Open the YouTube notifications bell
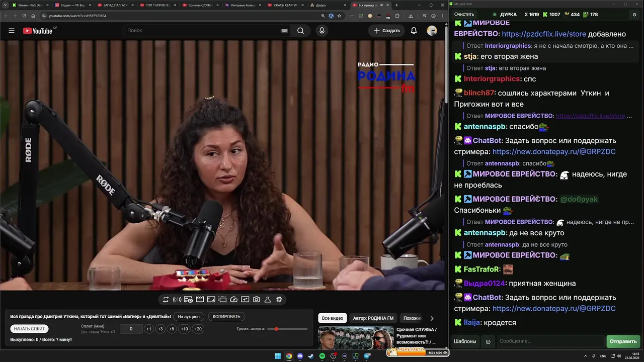 coord(414,31)
